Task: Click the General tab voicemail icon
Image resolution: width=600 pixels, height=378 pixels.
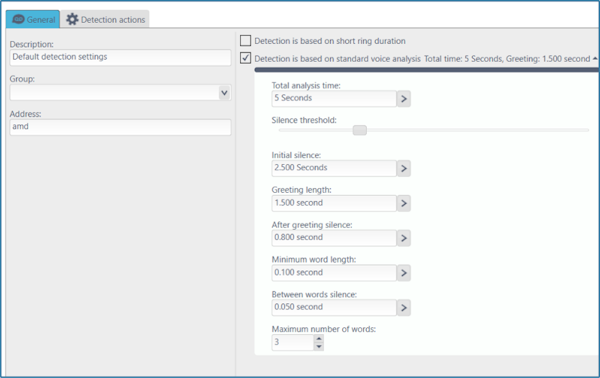Action: tap(18, 19)
